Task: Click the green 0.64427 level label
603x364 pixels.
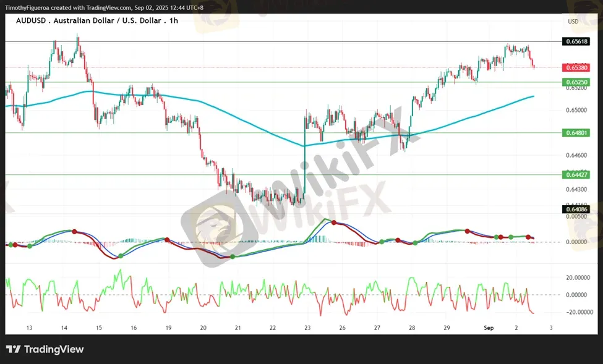Action: pyautogui.click(x=576, y=175)
